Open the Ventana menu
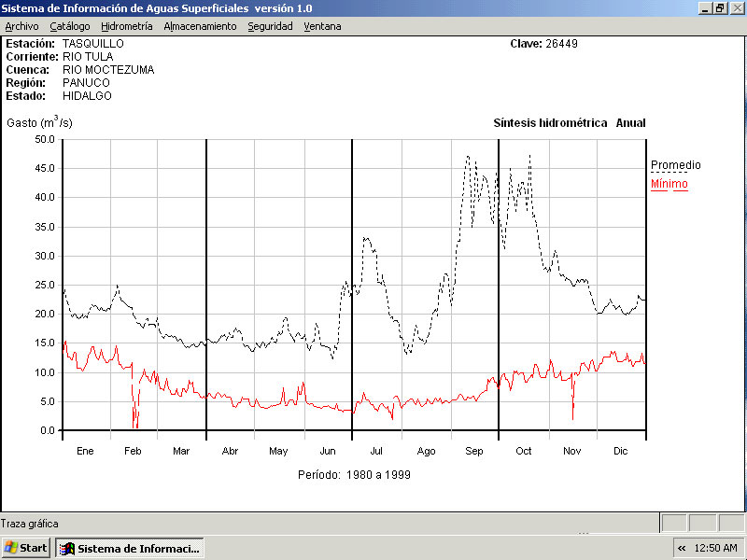 (322, 26)
